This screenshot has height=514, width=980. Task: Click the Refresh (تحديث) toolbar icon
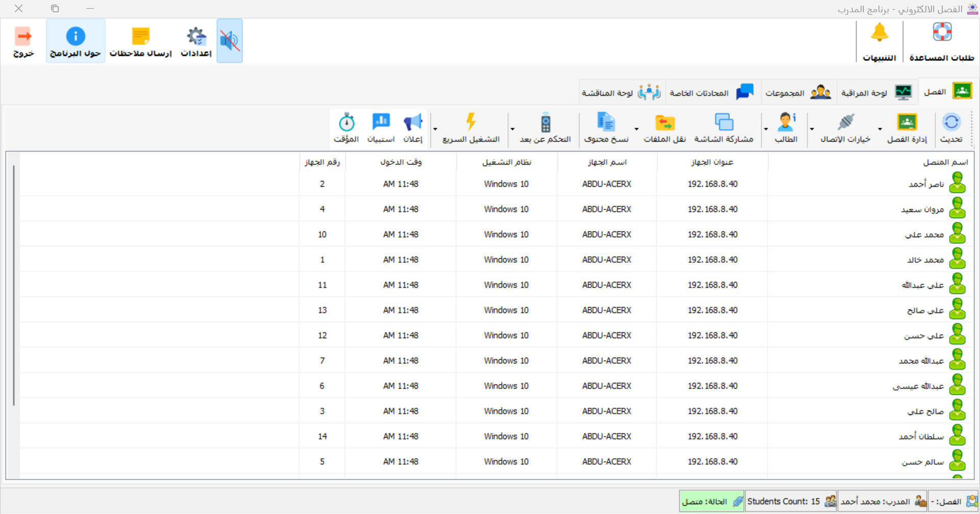[x=951, y=127]
